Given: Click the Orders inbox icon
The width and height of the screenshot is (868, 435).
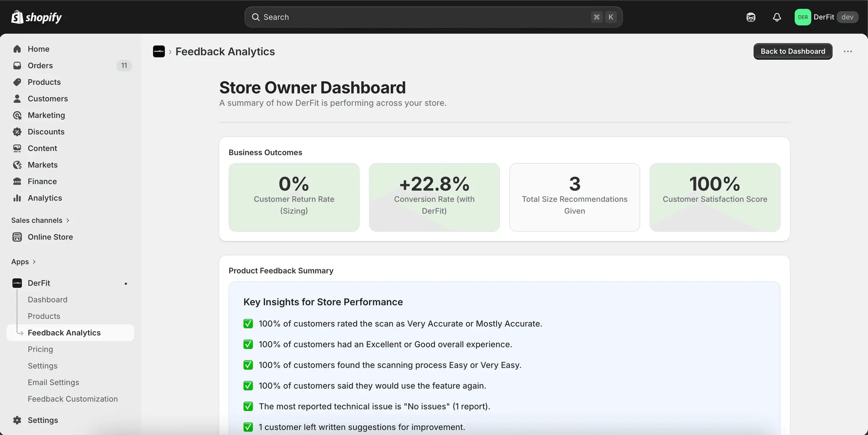Looking at the screenshot, I should coord(17,65).
